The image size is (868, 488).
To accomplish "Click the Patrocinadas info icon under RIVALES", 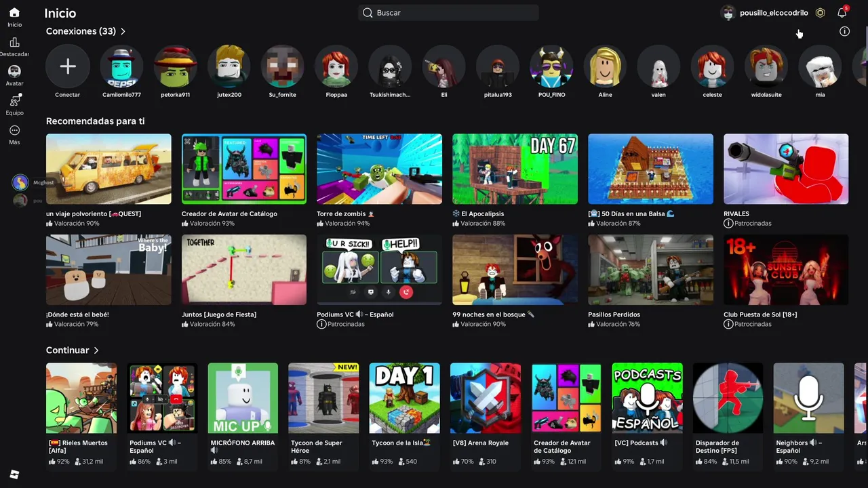I will (728, 223).
